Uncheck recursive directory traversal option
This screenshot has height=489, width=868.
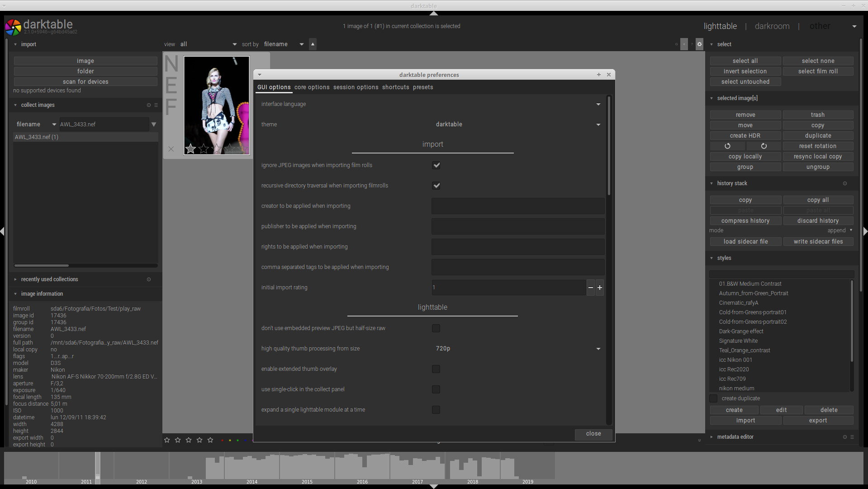tap(436, 186)
